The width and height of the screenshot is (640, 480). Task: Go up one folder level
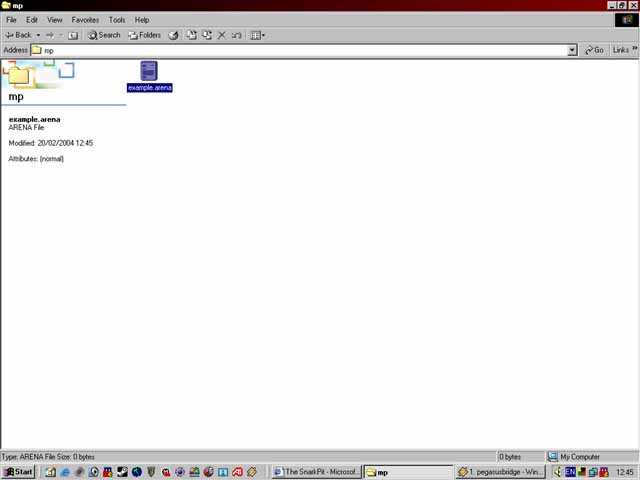73,35
